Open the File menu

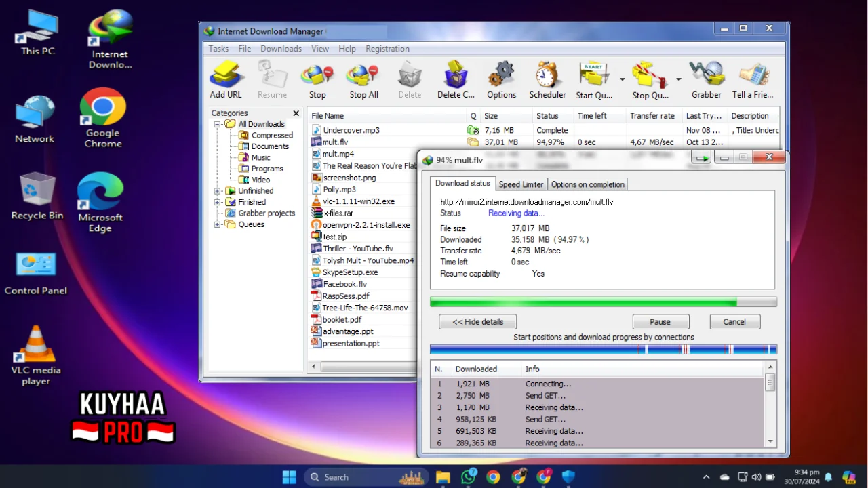click(245, 49)
